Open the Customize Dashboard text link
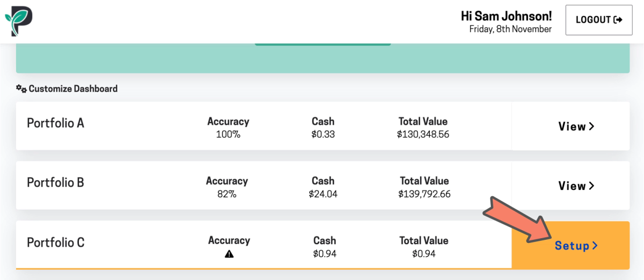Screen dimensions: 644x280 73,89
